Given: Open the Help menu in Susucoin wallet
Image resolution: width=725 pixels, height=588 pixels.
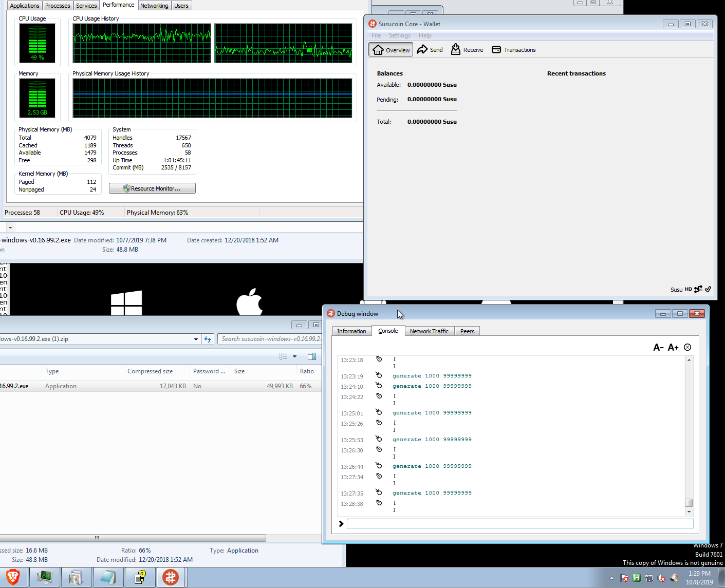Looking at the screenshot, I should pos(425,35).
